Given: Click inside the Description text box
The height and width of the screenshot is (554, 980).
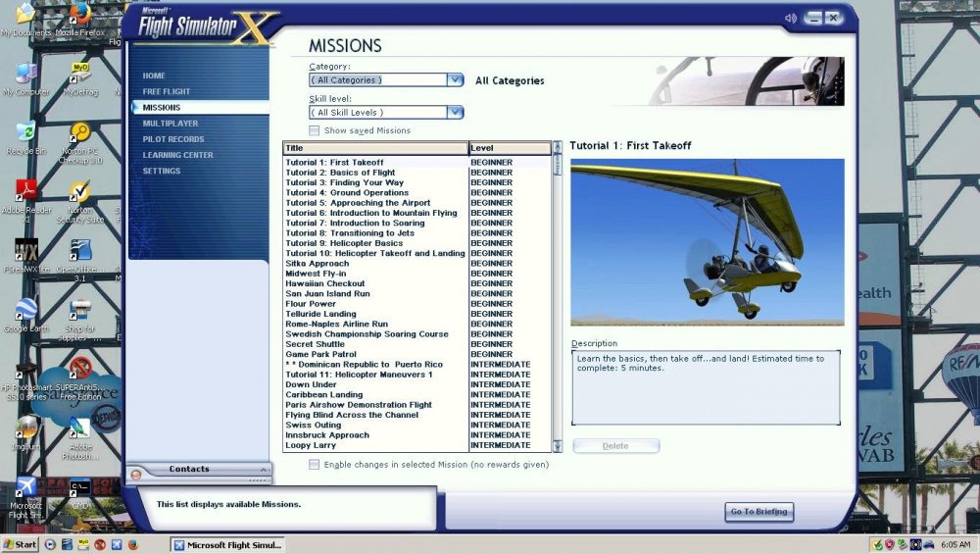Looking at the screenshot, I should coord(706,387).
